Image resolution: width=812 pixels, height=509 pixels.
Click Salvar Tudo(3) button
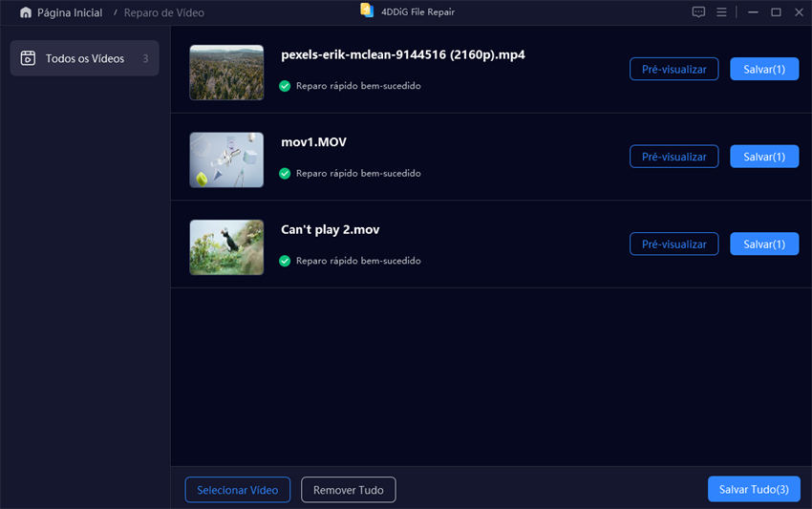point(754,489)
